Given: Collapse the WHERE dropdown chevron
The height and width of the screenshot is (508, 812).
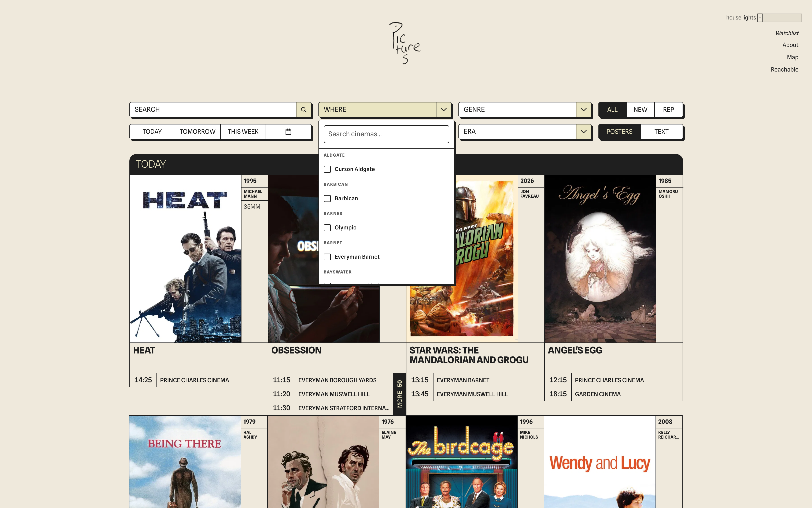Looking at the screenshot, I should pyautogui.click(x=444, y=109).
